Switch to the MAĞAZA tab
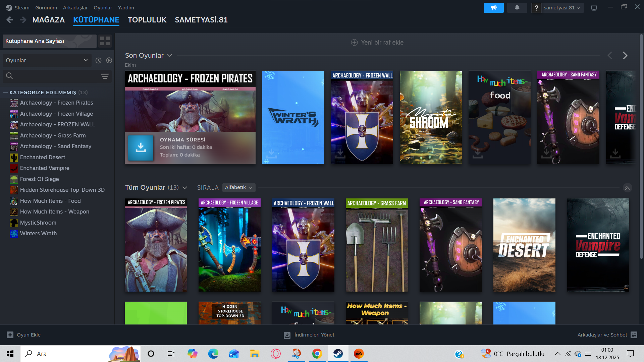The image size is (644, 362). tap(49, 20)
